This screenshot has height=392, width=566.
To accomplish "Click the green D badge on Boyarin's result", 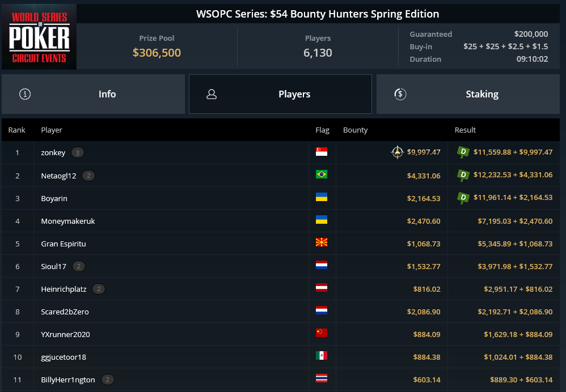I will point(463,198).
